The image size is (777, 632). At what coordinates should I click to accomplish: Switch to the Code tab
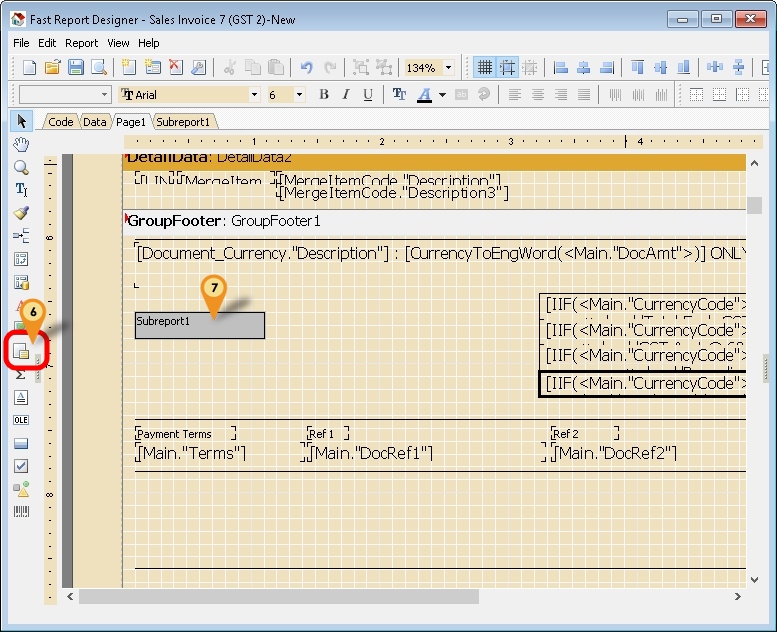point(60,122)
